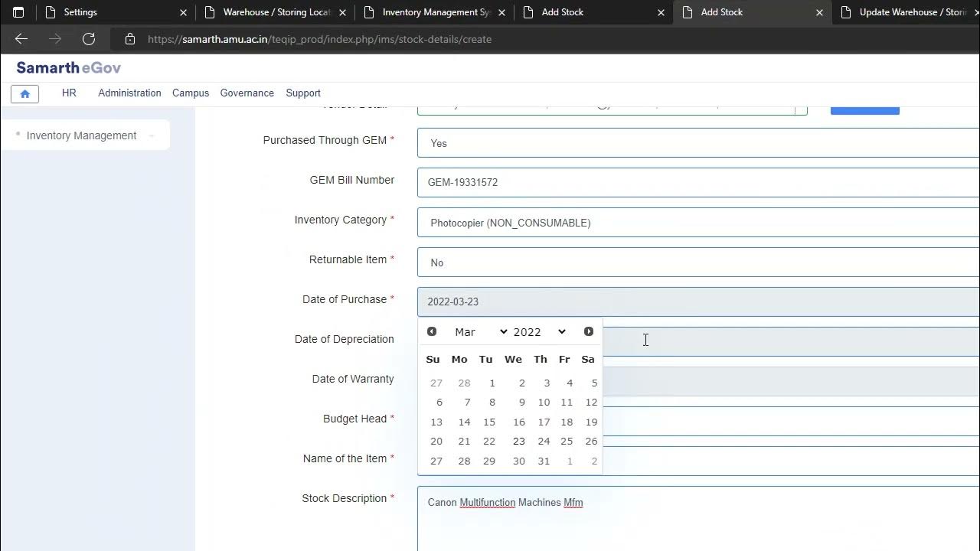Screen dimensions: 980x551
Task: Close the Settings browser tab
Action: [x=183, y=12]
